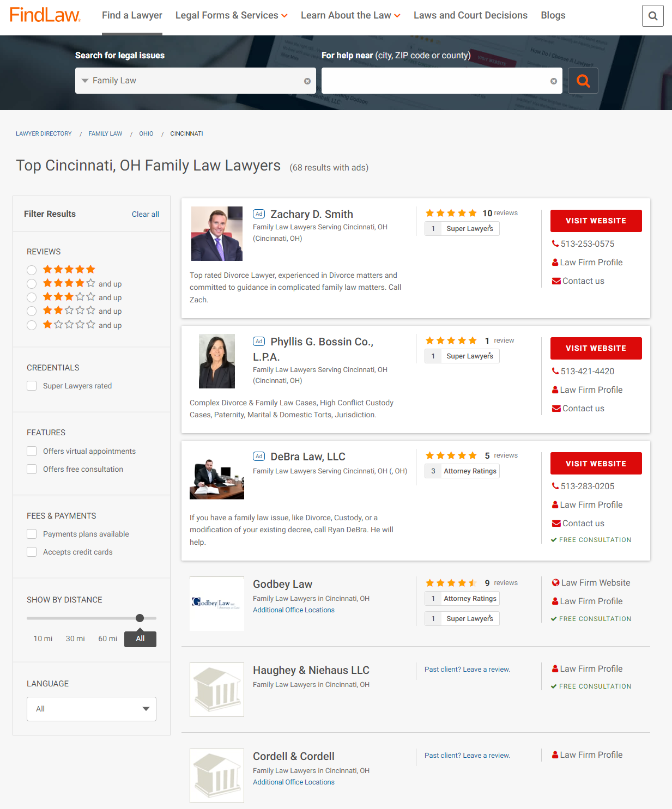The height and width of the screenshot is (809, 672).
Task: Click the location input field
Action: [x=442, y=81]
